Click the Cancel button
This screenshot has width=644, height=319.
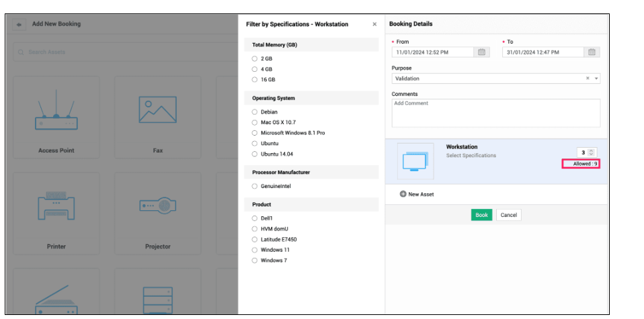pyautogui.click(x=509, y=215)
